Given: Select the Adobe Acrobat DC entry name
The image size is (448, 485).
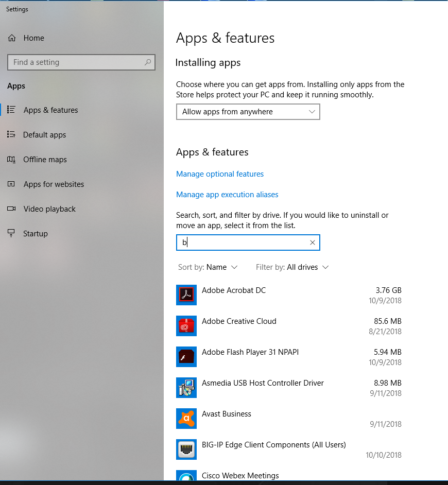Looking at the screenshot, I should click(234, 290).
